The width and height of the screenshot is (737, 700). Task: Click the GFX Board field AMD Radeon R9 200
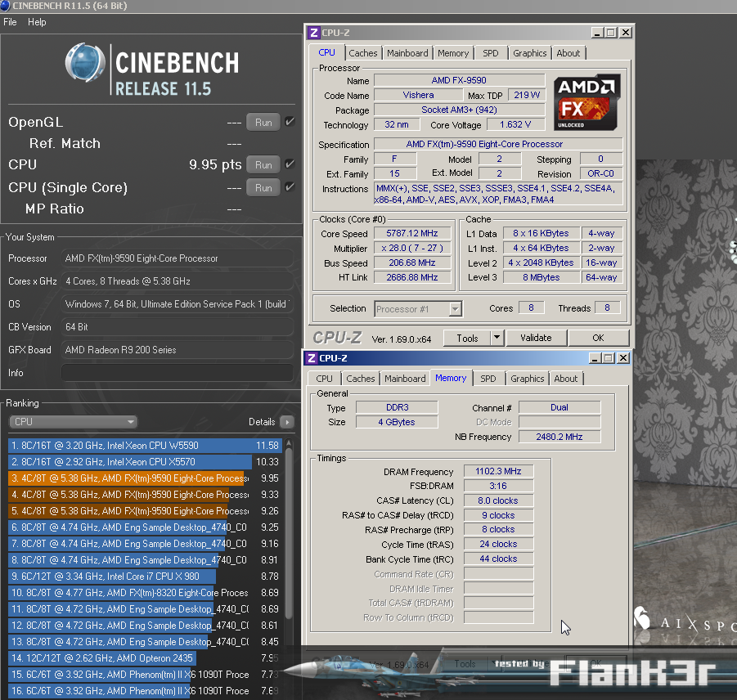178,350
